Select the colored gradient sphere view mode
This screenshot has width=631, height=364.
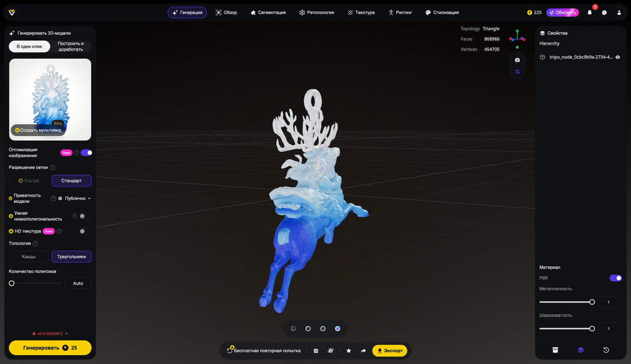pyautogui.click(x=337, y=329)
